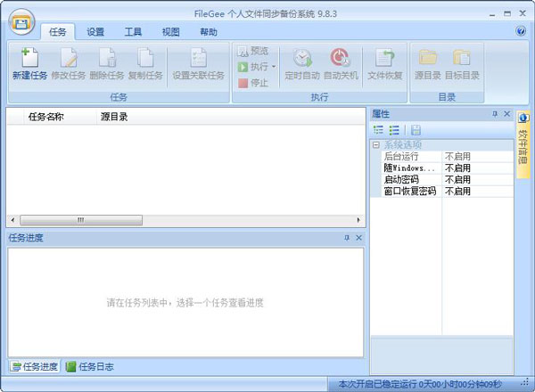Click the task list horizontal scrollbar
This screenshot has width=535, height=392.
pyautogui.click(x=80, y=220)
